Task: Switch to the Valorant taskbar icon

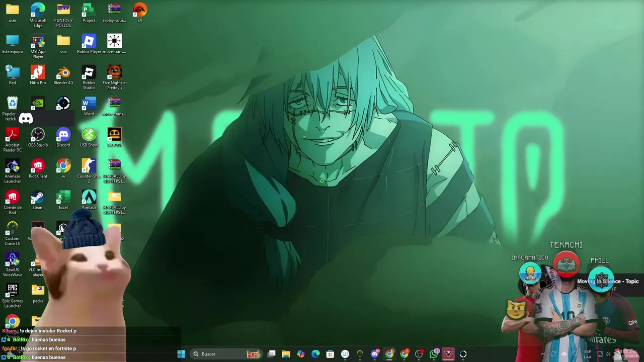Action: coord(448,354)
